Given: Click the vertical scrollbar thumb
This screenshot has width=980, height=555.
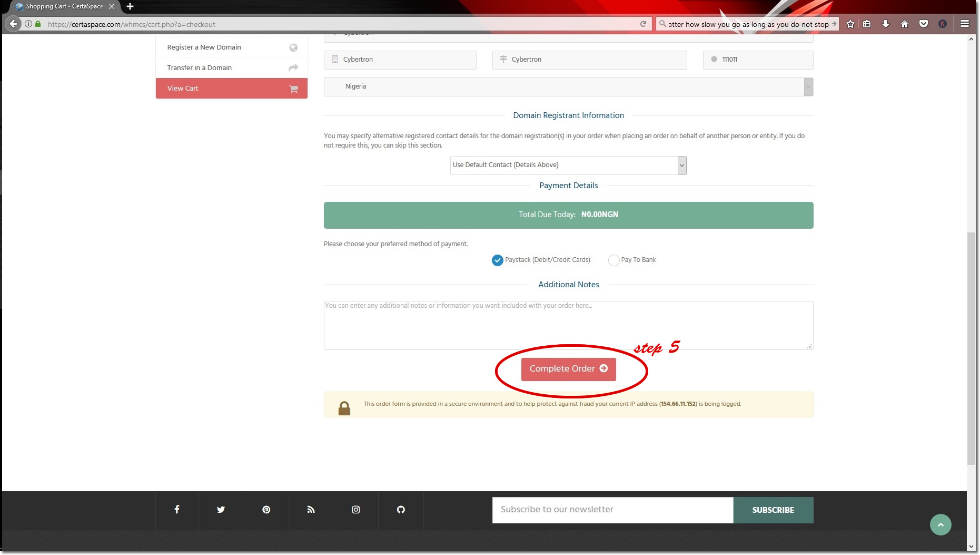Looking at the screenshot, I should tap(972, 348).
